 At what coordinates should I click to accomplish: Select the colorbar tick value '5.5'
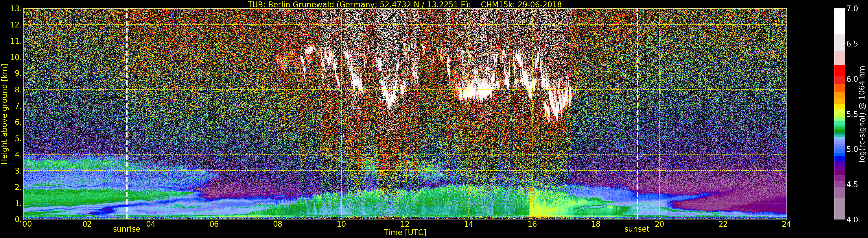coord(852,114)
